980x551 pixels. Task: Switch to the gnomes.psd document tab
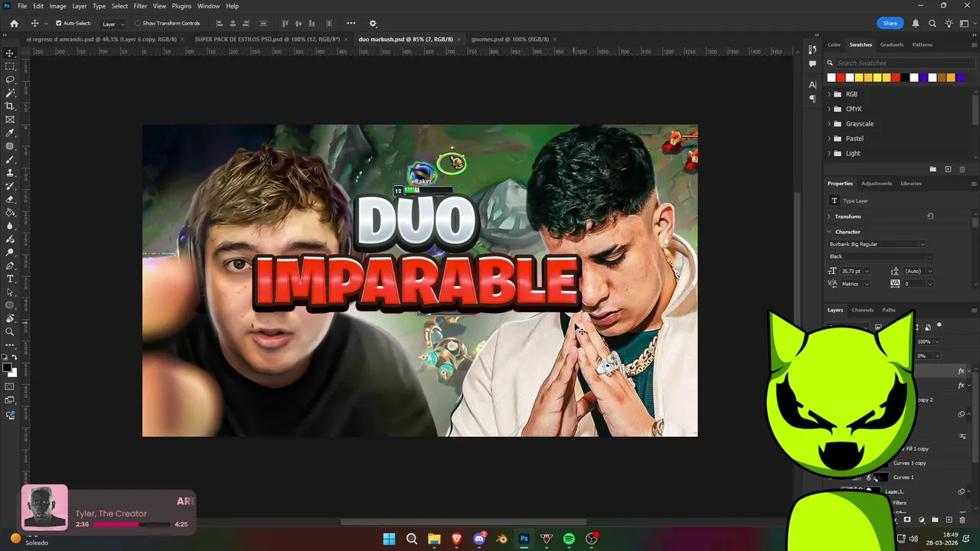coord(510,39)
